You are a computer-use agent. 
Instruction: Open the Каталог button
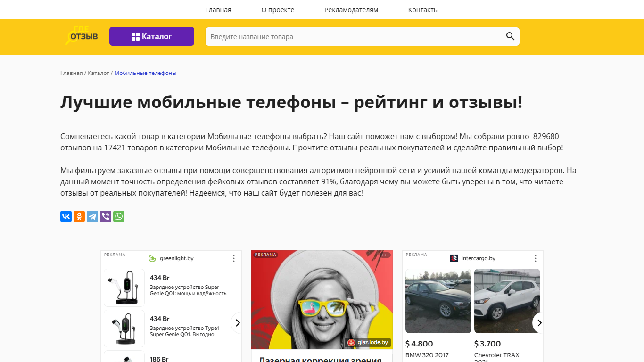click(152, 36)
